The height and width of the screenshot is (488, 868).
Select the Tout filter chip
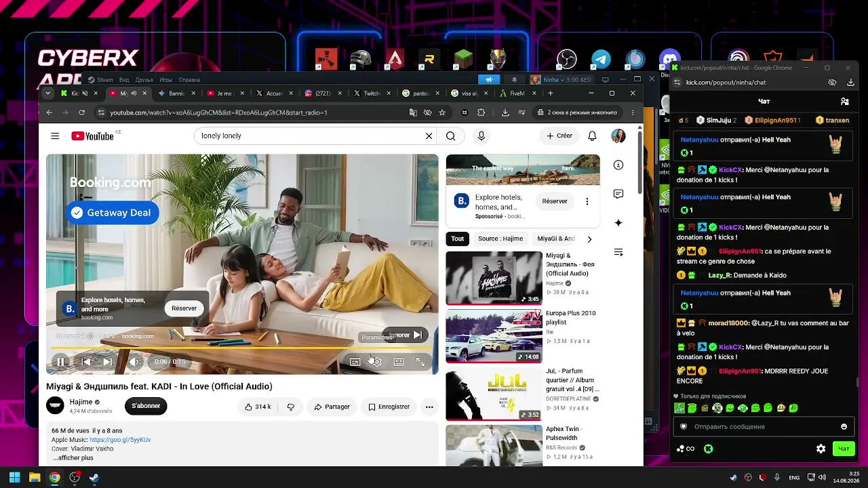[458, 239]
